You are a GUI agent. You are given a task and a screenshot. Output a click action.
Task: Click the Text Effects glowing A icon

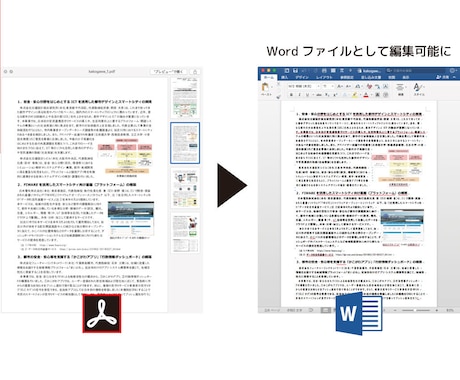pyautogui.click(x=345, y=95)
